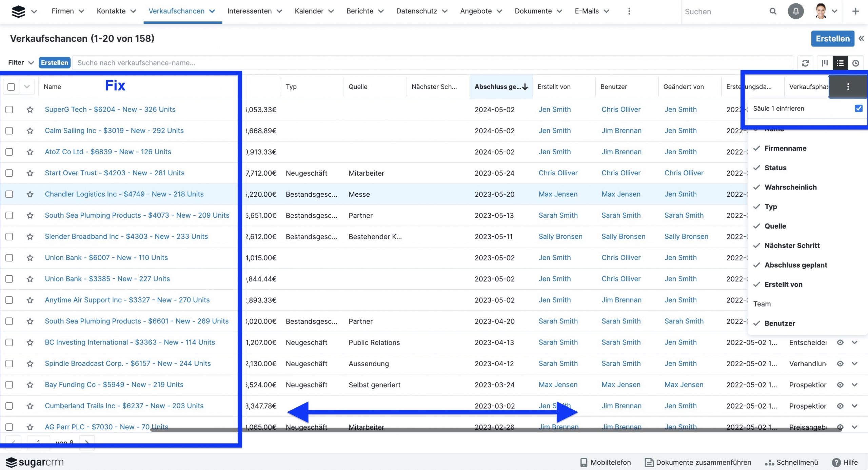Open the Chandler Logistics Inc opportunity link
Screen dimensions: 868x470
[124, 194]
